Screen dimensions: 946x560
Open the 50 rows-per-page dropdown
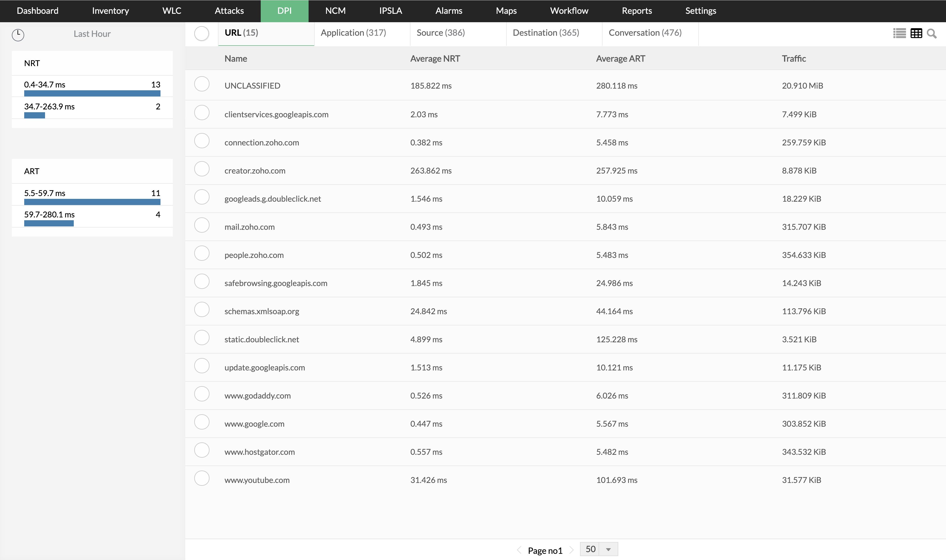[599, 549]
